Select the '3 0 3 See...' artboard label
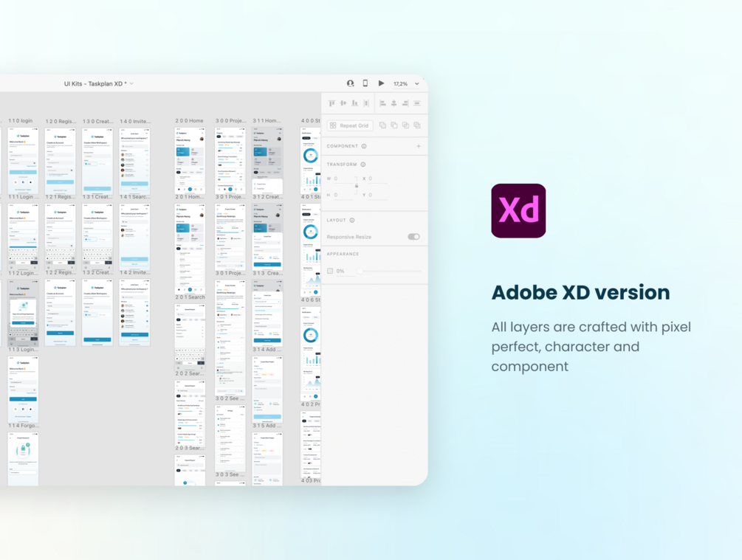742x560 pixels. [231, 474]
